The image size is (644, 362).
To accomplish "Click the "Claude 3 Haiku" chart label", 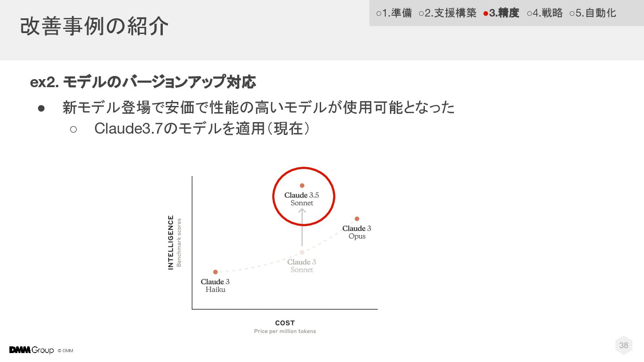I will (215, 285).
